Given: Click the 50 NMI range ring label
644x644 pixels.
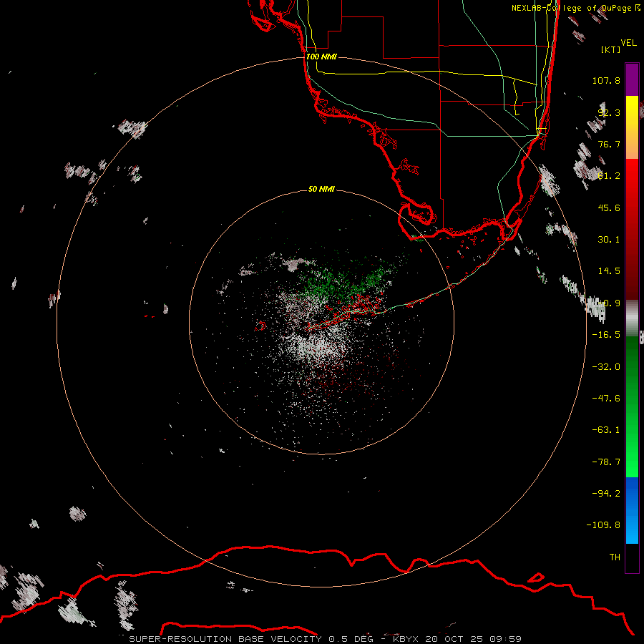Looking at the screenshot, I should (x=321, y=189).
